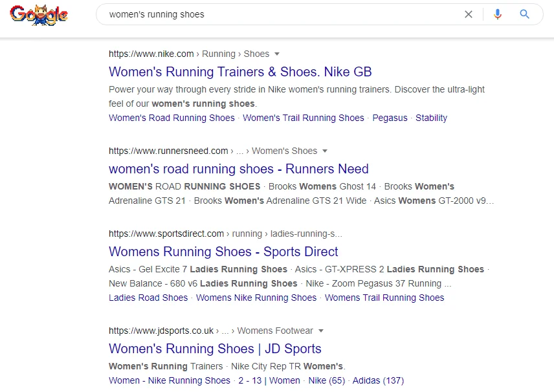Image resolution: width=554 pixels, height=392 pixels.
Task: Go to the Stability sitelink
Action: [x=432, y=118]
